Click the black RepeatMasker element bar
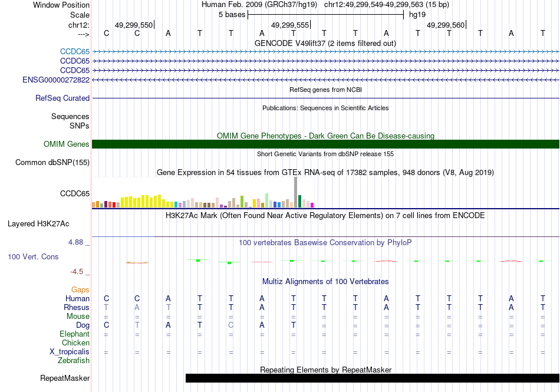 point(373,378)
